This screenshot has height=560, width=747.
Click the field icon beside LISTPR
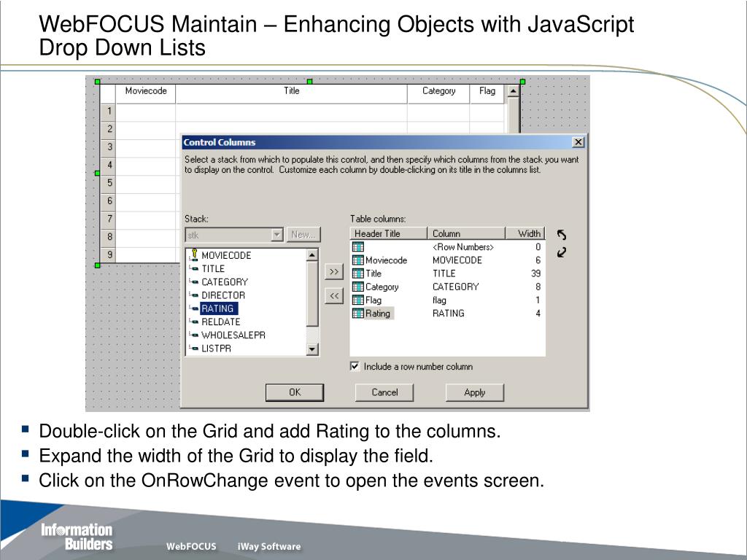point(194,349)
